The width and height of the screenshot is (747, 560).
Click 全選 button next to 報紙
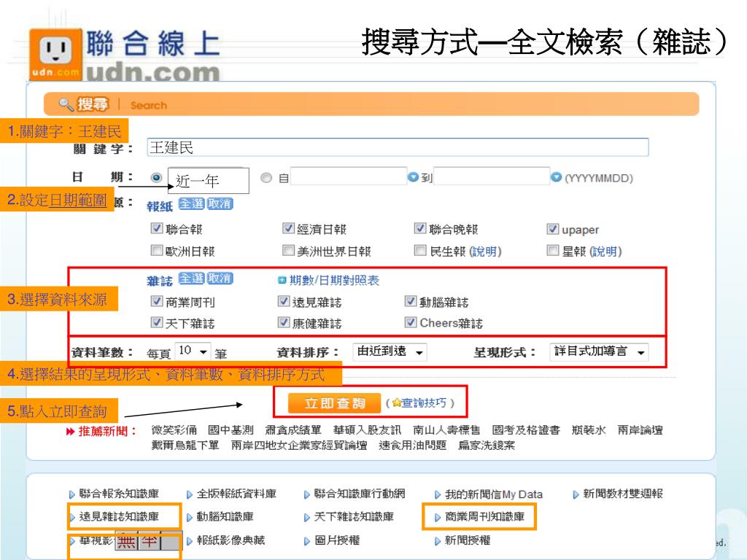click(x=192, y=204)
